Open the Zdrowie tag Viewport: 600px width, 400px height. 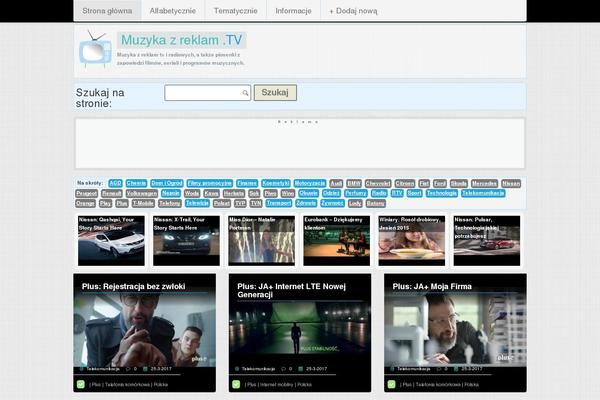pyautogui.click(x=306, y=203)
